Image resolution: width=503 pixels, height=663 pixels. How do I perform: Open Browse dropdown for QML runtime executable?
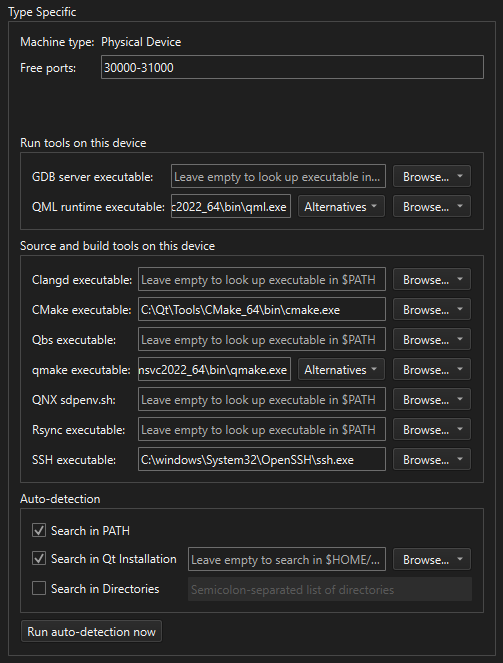(432, 206)
